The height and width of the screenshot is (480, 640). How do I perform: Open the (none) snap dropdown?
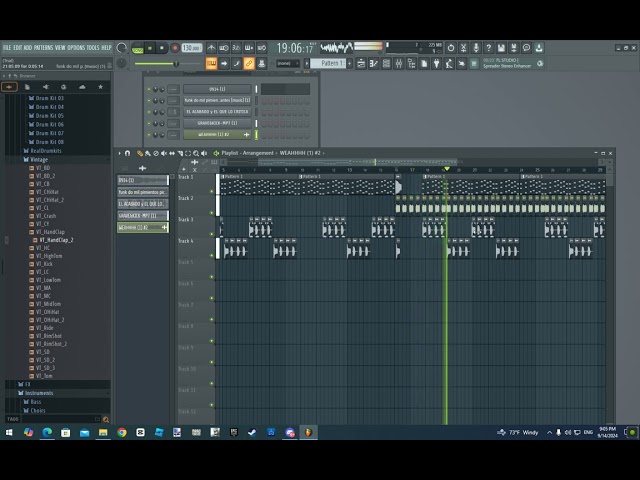tap(287, 63)
